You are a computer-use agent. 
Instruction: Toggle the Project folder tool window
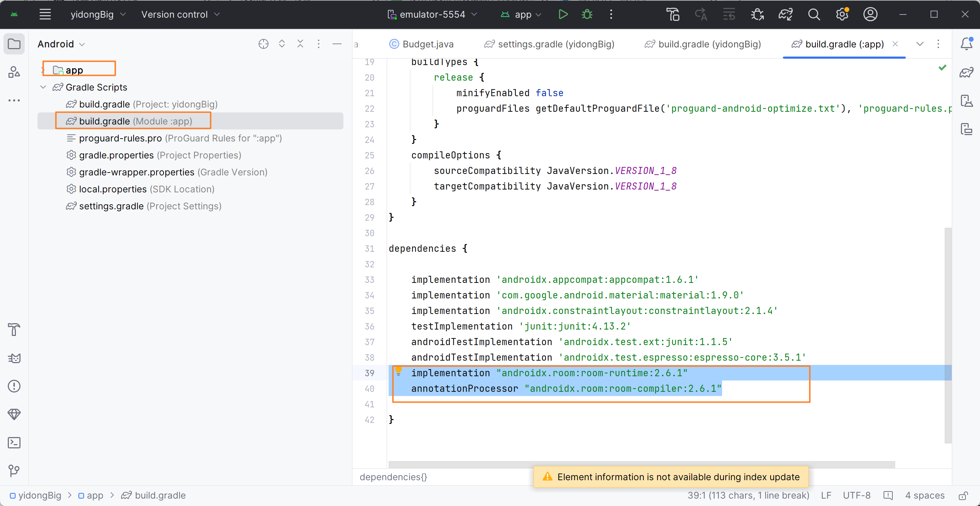[14, 44]
